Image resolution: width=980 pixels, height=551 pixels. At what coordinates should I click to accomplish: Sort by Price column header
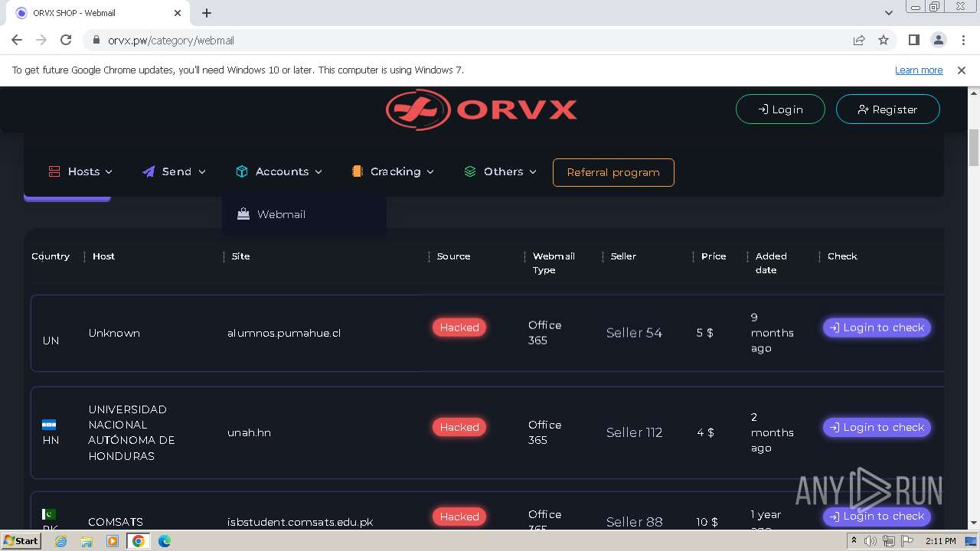click(714, 256)
